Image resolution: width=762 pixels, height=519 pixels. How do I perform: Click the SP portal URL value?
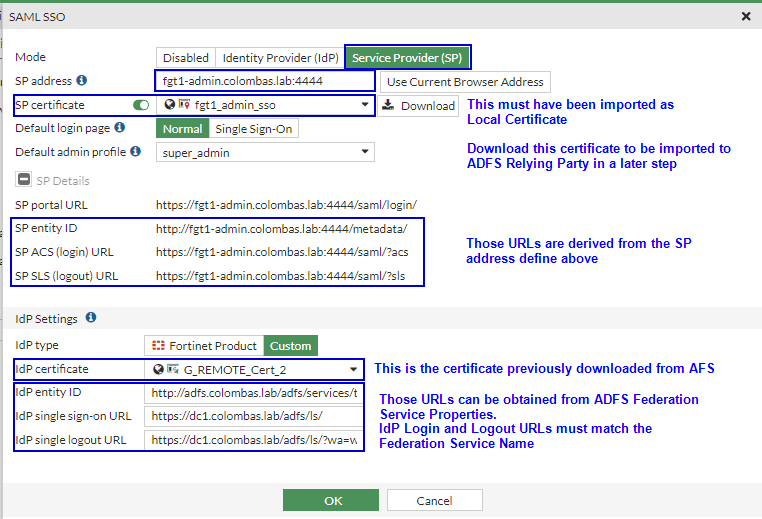(286, 205)
